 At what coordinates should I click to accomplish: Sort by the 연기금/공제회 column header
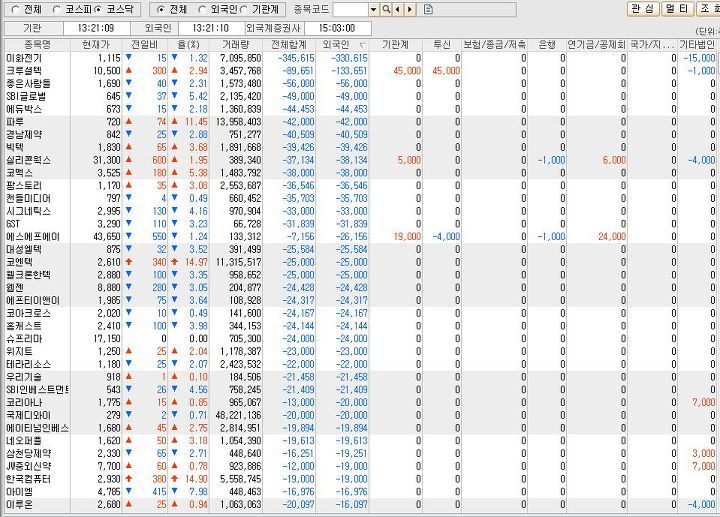[596, 45]
